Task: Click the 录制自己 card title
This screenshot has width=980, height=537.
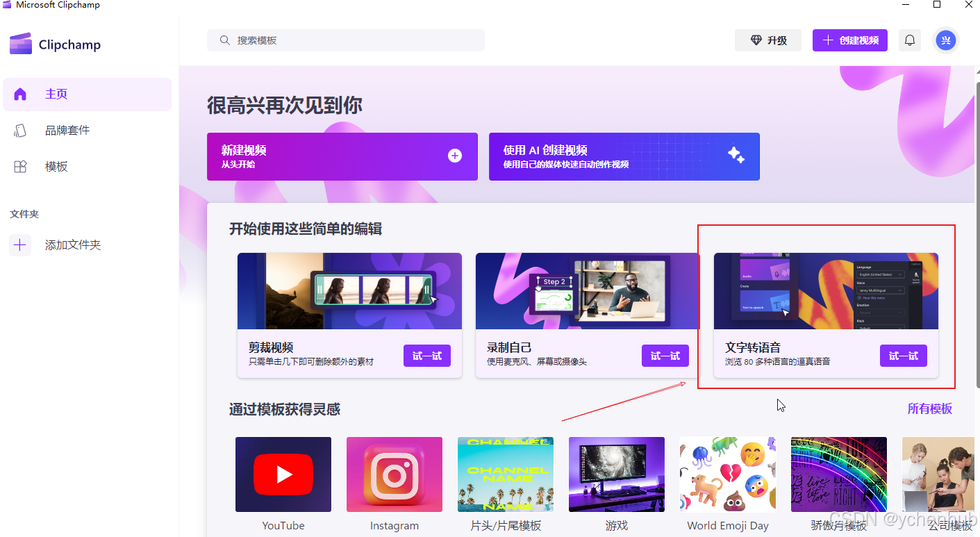Action: (x=509, y=347)
